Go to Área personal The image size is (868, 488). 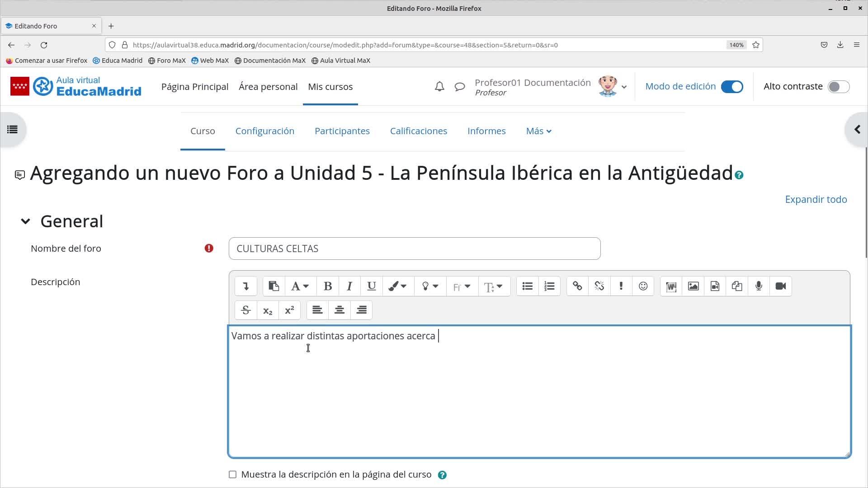point(268,87)
